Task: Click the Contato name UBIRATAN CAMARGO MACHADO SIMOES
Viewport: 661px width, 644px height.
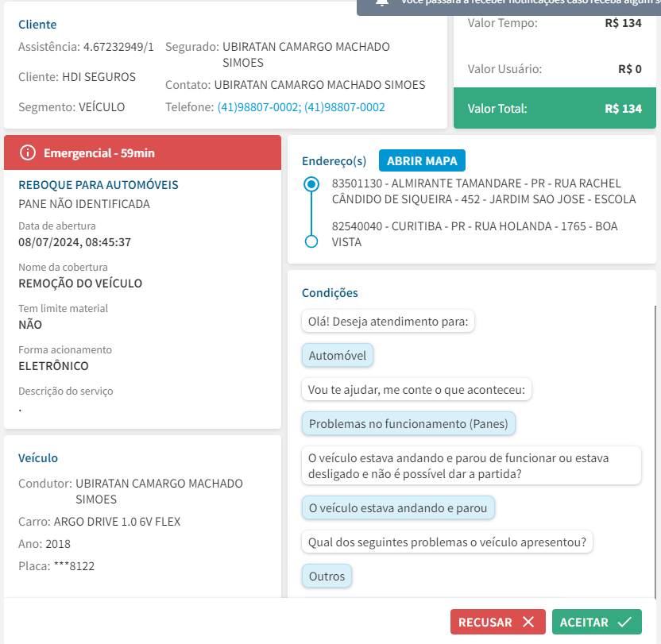Action: click(319, 85)
